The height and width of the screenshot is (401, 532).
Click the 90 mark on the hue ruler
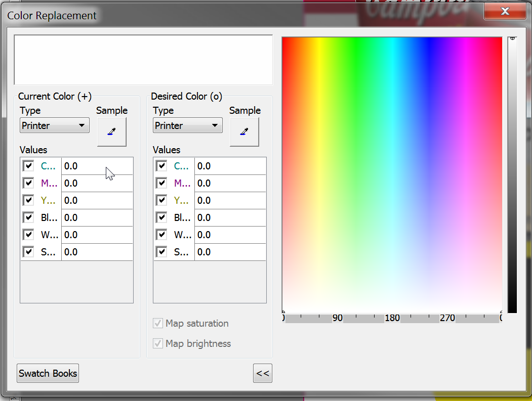337,318
